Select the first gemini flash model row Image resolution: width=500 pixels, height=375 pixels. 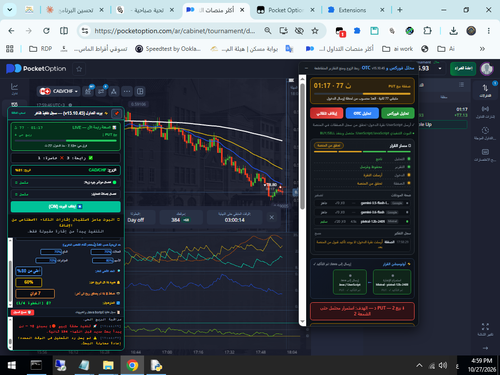[x=362, y=203]
